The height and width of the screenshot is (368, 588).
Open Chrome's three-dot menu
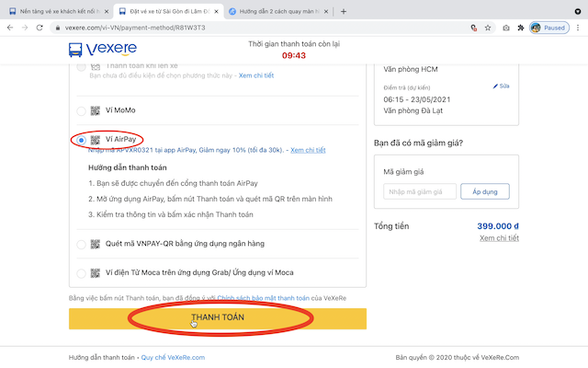click(578, 28)
